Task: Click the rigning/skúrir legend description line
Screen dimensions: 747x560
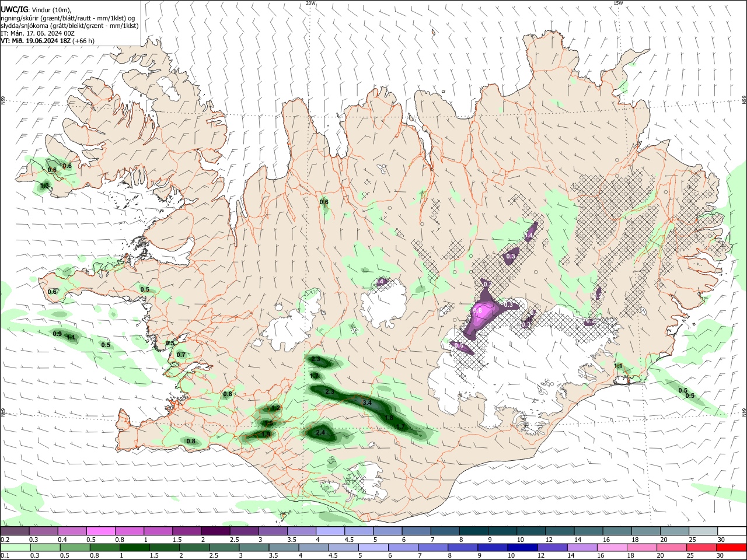Action: [x=67, y=18]
